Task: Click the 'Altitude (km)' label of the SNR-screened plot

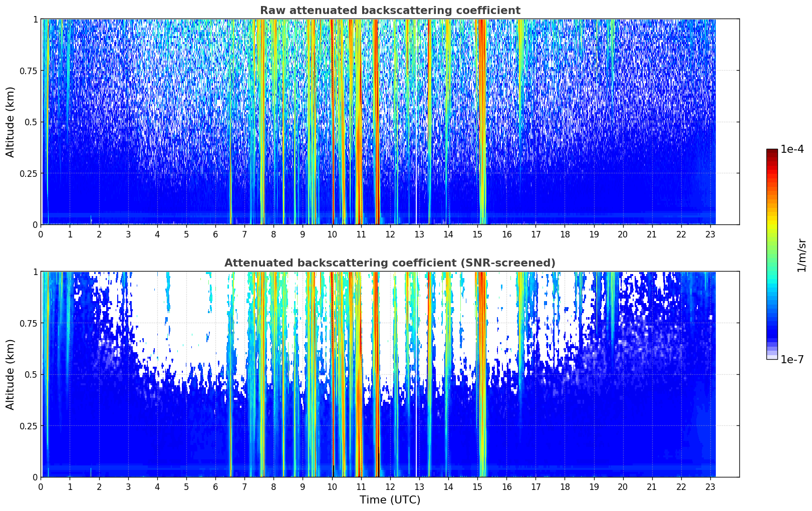Action: tap(11, 374)
